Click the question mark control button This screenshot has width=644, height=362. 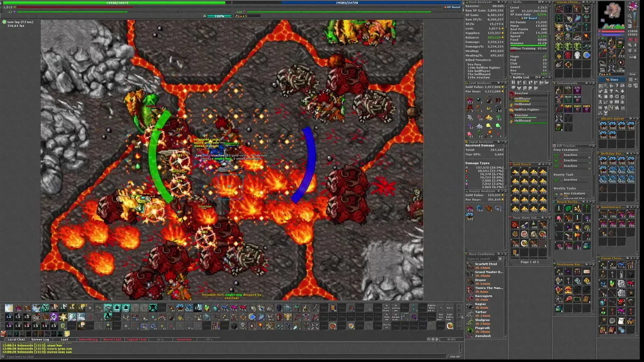[617, 86]
